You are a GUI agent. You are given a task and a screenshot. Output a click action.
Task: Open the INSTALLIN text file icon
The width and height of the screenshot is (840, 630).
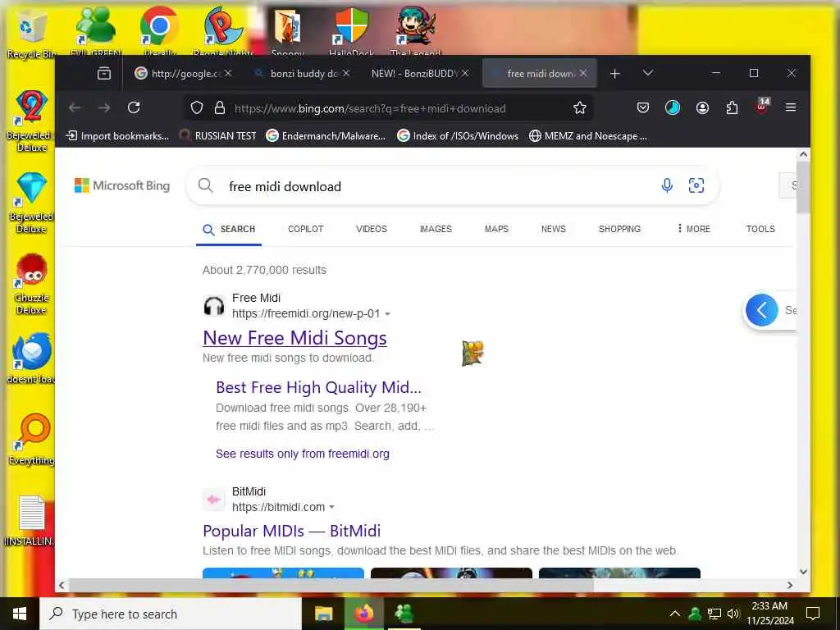31,521
